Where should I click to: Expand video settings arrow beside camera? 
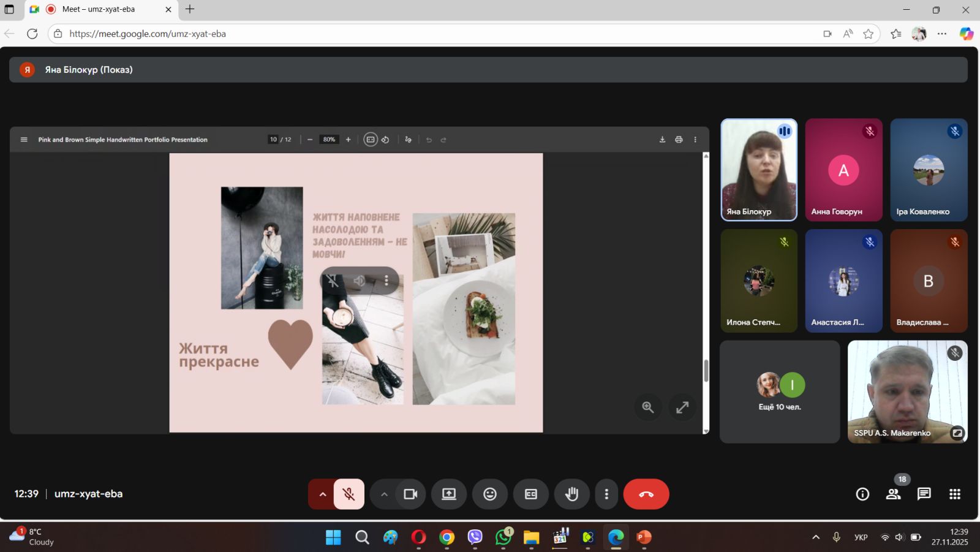point(384,494)
